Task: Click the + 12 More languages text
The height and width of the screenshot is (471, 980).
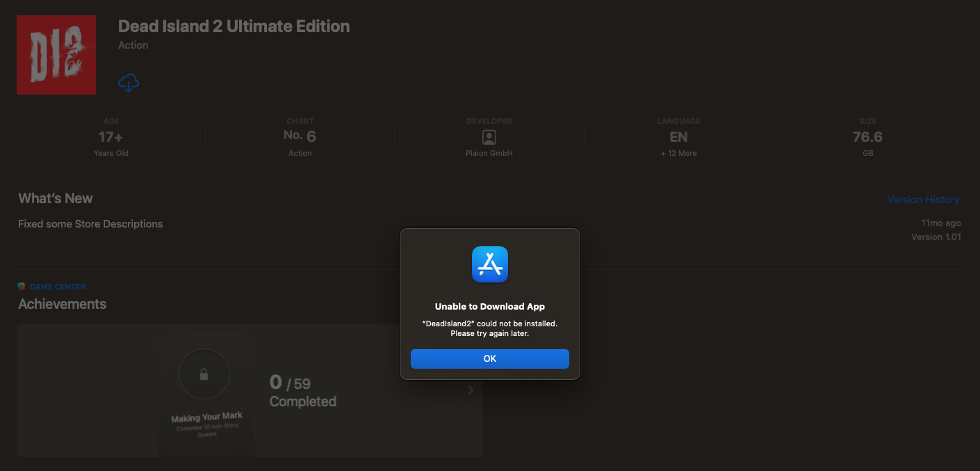Action: [678, 153]
